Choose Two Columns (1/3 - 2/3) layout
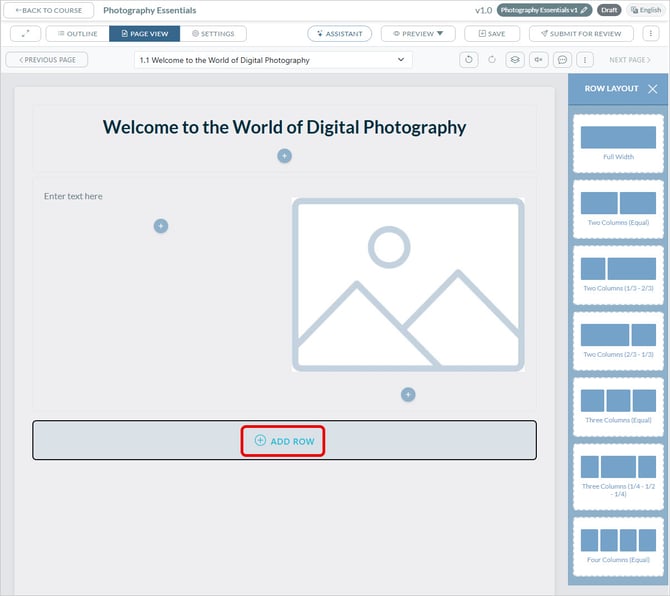The image size is (670, 596). (618, 275)
